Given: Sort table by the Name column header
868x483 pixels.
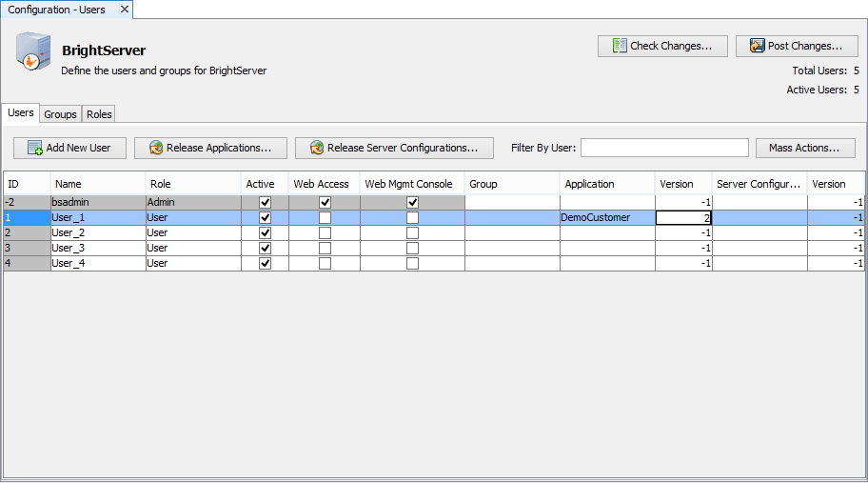Looking at the screenshot, I should point(98,184).
